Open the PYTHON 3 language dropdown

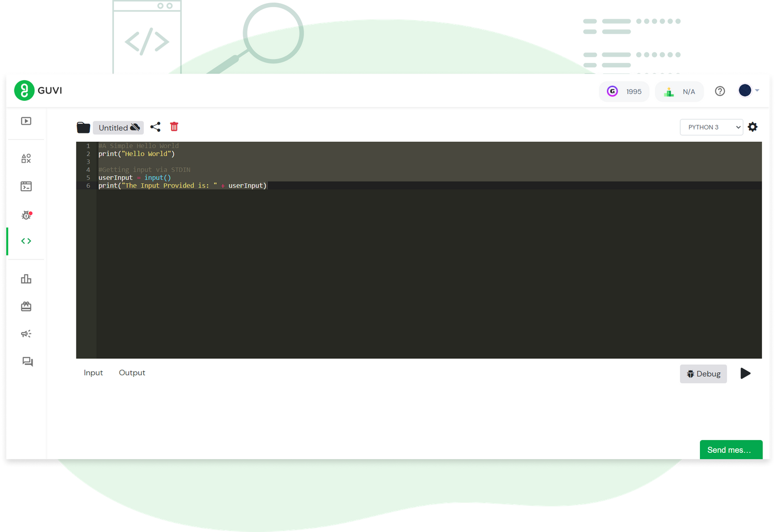click(x=711, y=127)
